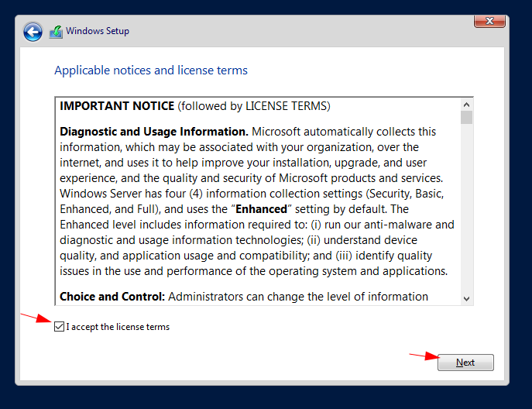Toggle the license terms acceptance checkbox
The height and width of the screenshot is (409, 532).
click(x=59, y=327)
